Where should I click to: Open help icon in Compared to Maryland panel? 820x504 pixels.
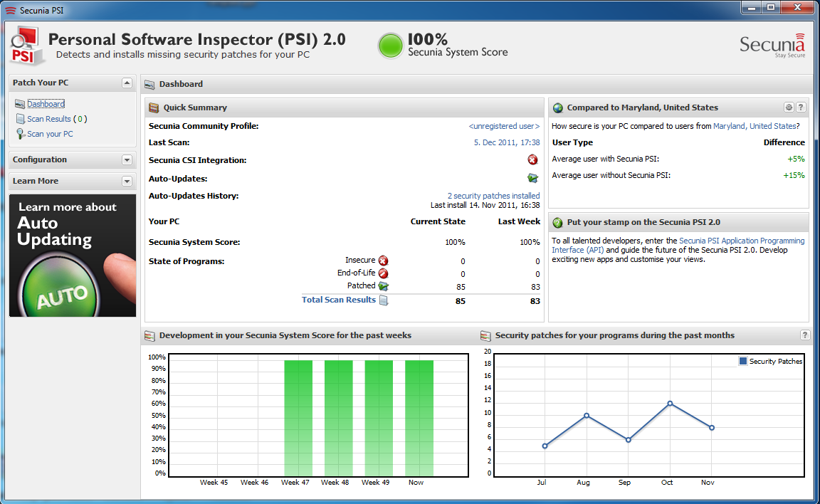click(801, 107)
